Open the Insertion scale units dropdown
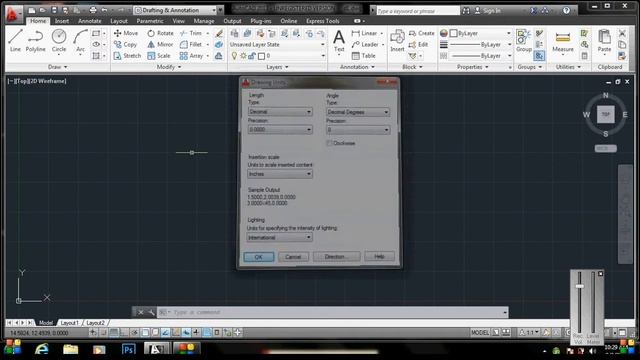 click(280, 174)
